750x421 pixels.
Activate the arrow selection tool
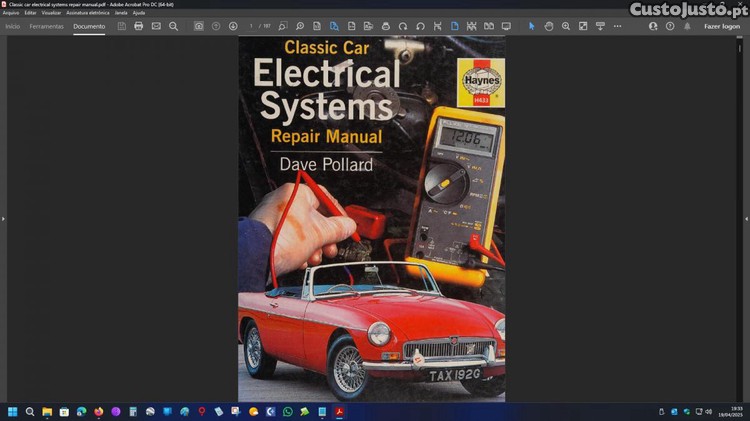(x=531, y=26)
